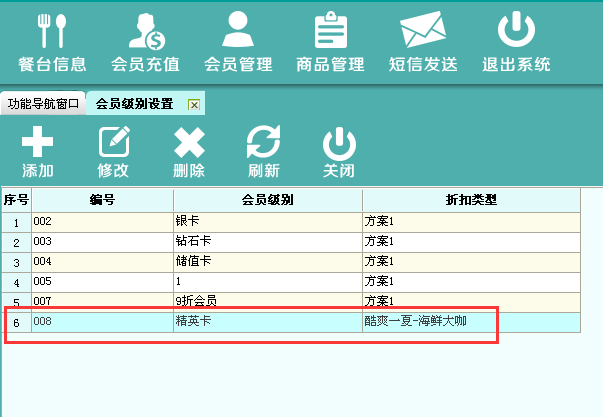This screenshot has height=417, width=603.
Task: Select the 9折会员 row
Action: click(267, 301)
